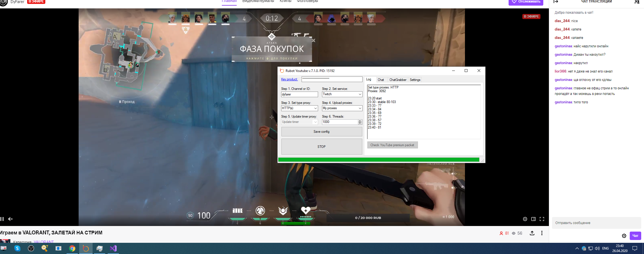Click the Save config button
This screenshot has height=254, width=644.
tap(321, 132)
